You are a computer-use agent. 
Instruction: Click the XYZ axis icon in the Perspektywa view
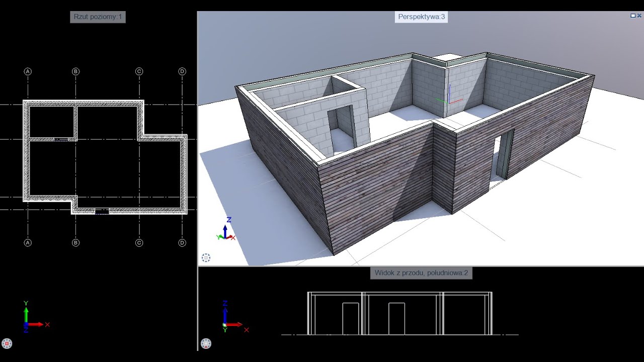pyautogui.click(x=226, y=229)
